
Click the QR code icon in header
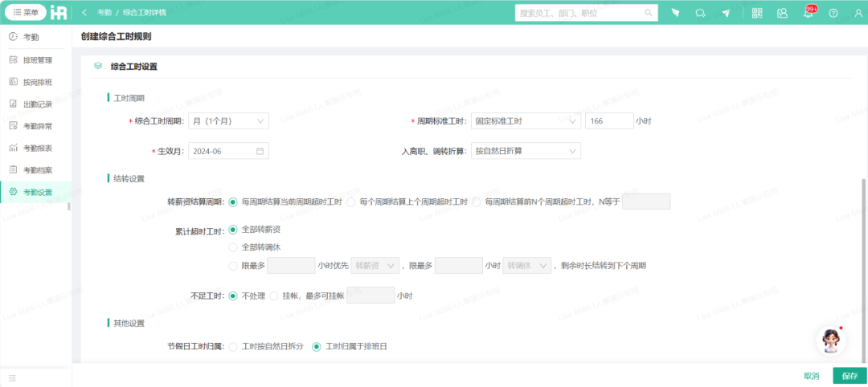click(757, 13)
